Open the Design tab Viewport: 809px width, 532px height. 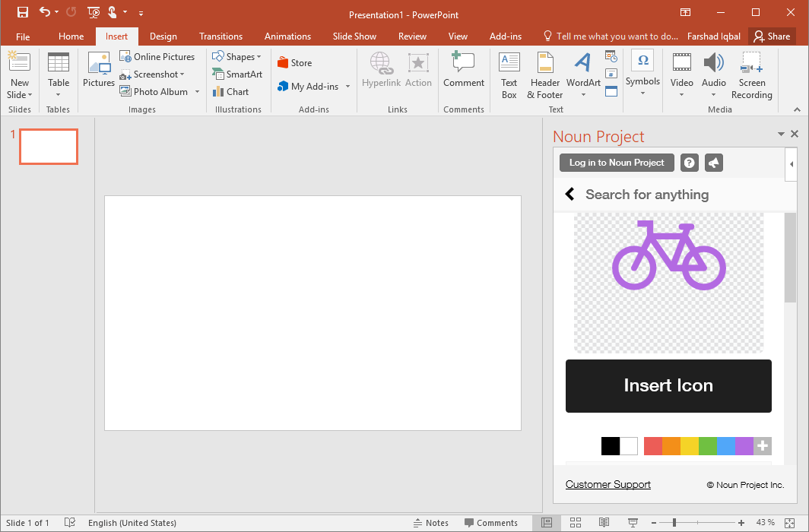point(163,36)
